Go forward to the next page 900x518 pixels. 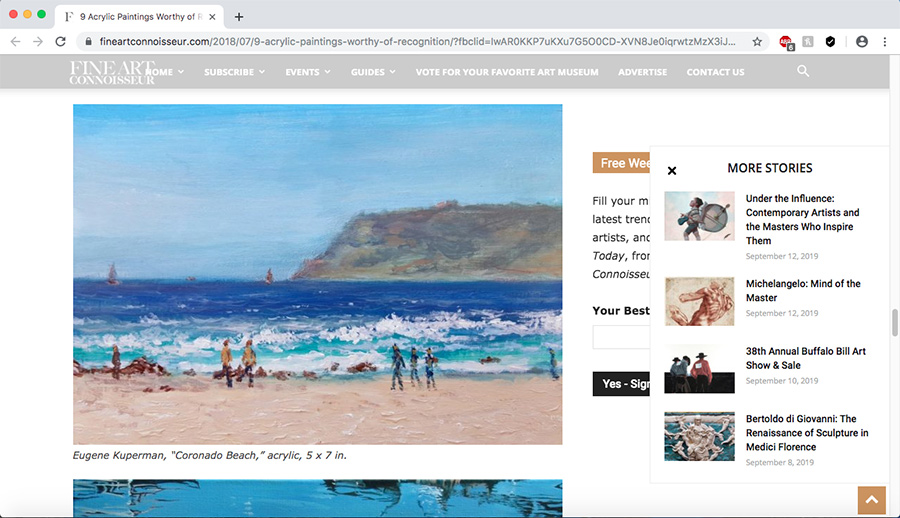[38, 41]
